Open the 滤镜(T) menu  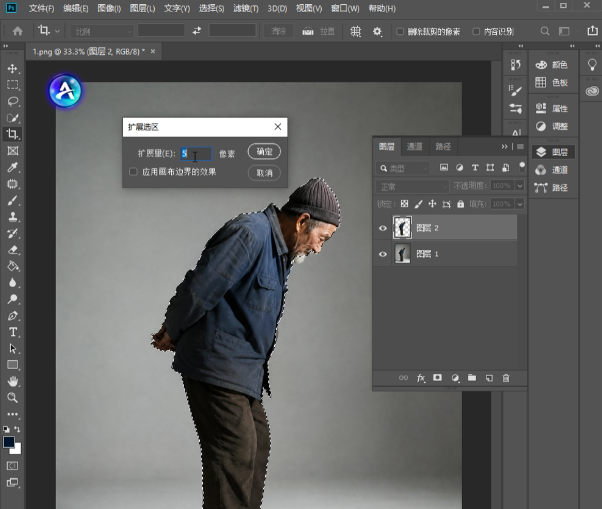[246, 8]
